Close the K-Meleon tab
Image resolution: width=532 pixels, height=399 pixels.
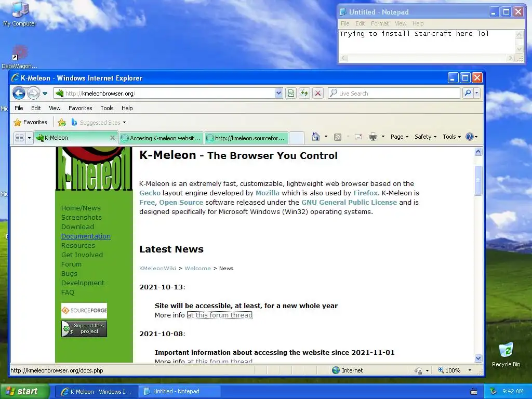click(112, 138)
